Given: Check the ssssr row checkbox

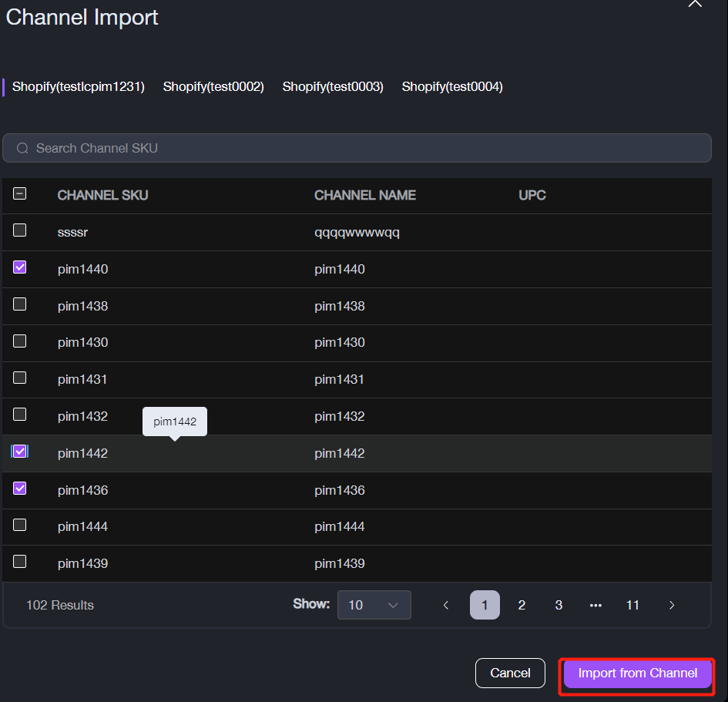Looking at the screenshot, I should [x=20, y=230].
